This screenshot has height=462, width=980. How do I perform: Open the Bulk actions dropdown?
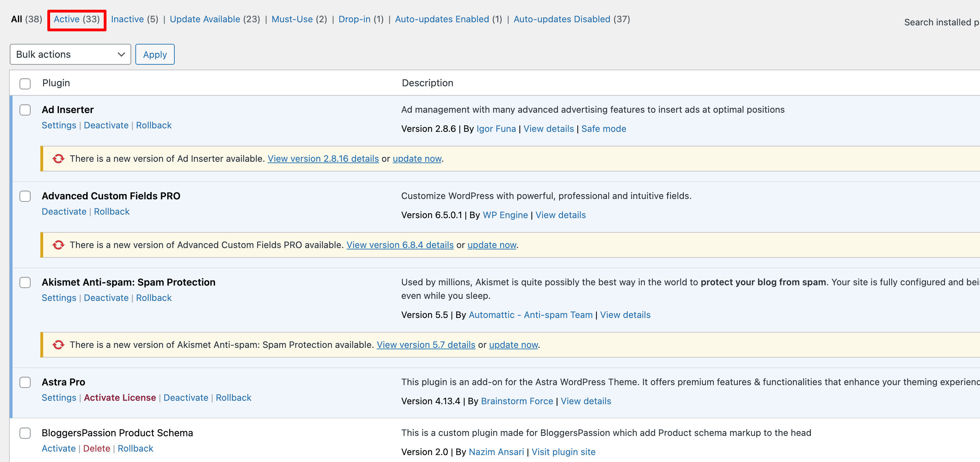pos(70,54)
